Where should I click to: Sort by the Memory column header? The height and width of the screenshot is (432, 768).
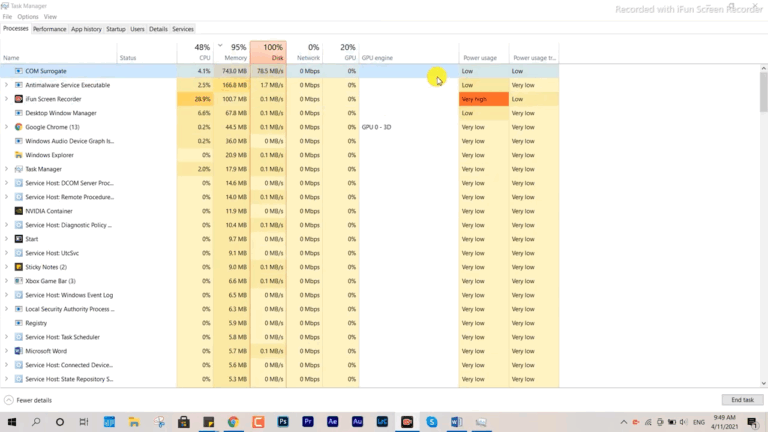[x=232, y=52]
